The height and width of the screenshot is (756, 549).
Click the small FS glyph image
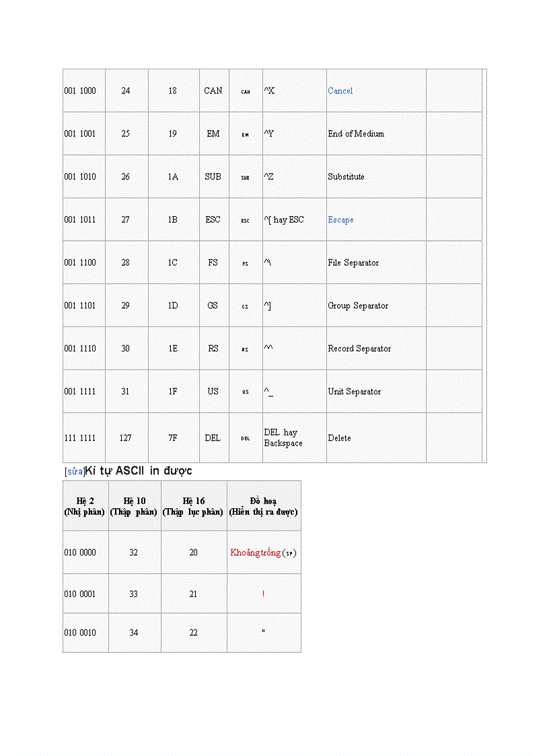point(246,264)
